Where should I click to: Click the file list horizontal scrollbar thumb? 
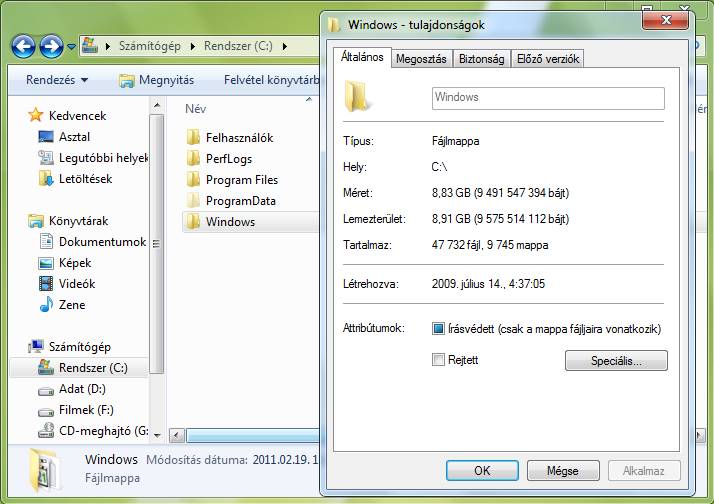point(253,435)
